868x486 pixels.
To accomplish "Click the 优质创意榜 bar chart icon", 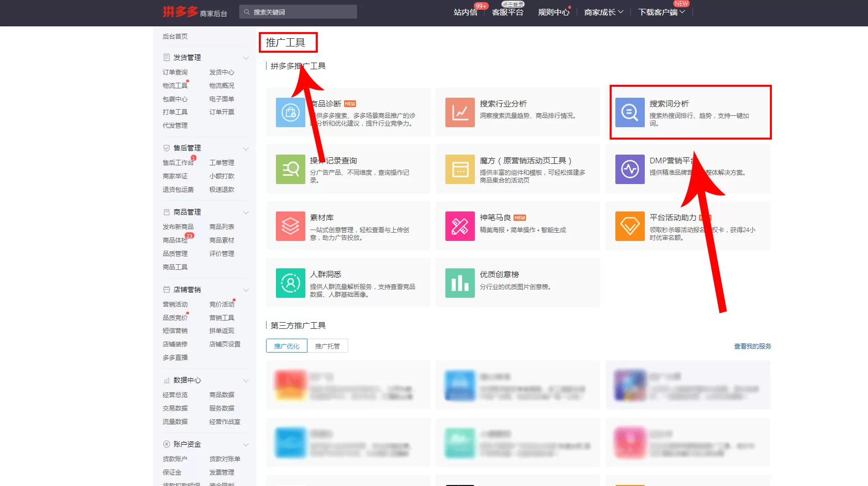I will 460,283.
